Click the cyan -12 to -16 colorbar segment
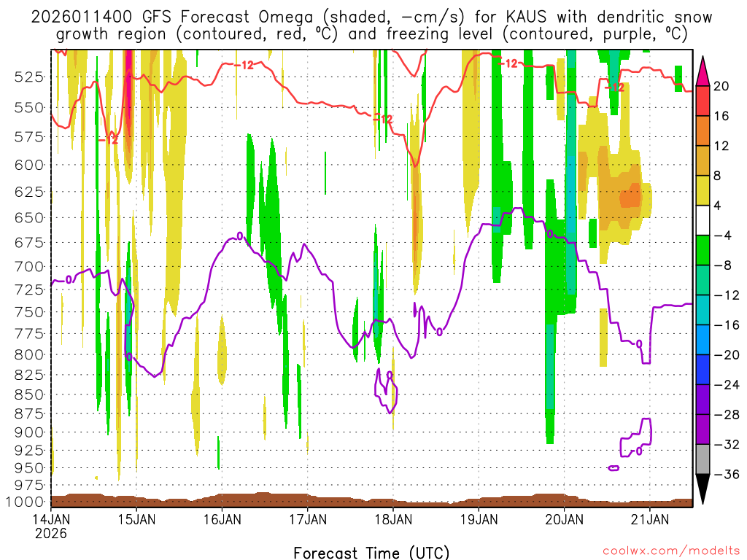 coord(703,310)
